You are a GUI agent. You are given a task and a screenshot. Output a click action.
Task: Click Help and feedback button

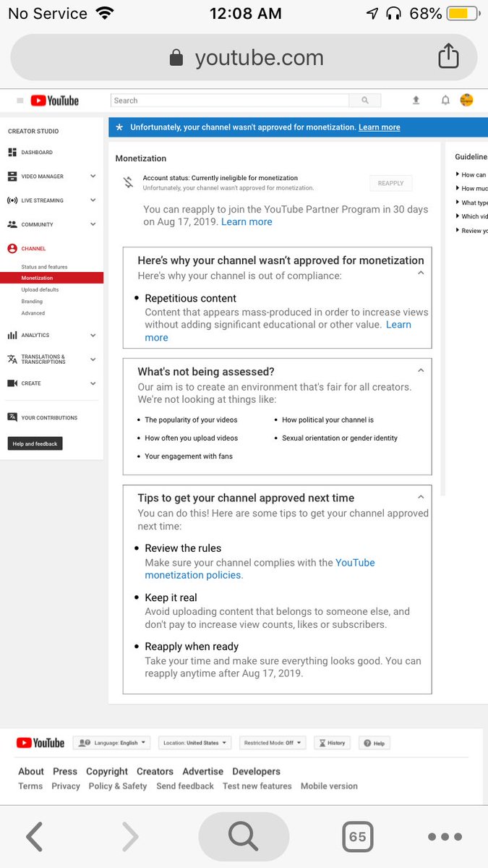coord(35,443)
